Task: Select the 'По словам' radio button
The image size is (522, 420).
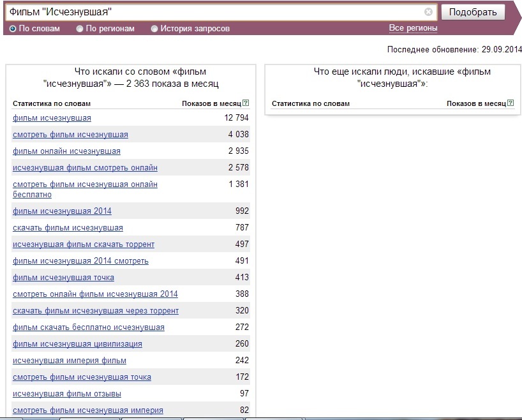Action: point(13,29)
